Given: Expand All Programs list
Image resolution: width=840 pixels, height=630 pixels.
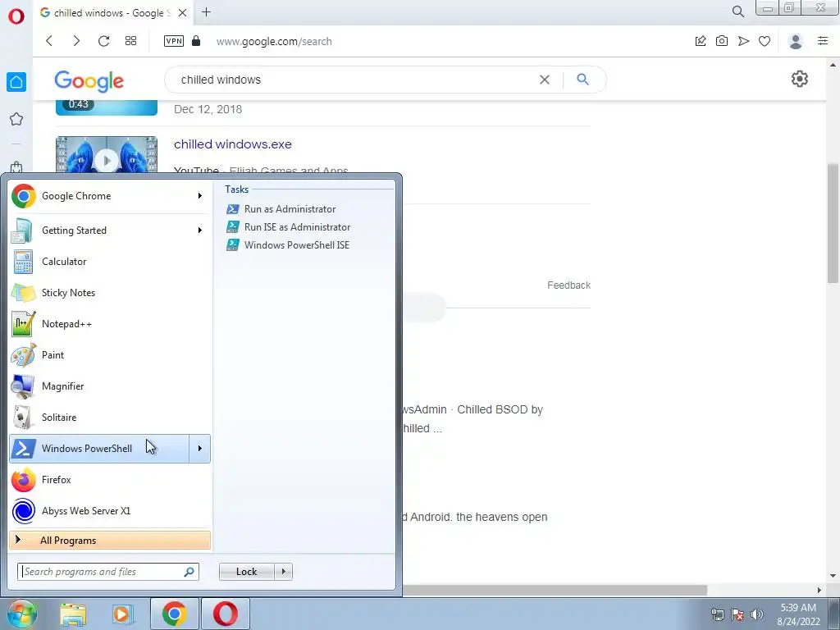Looking at the screenshot, I should coord(110,541).
